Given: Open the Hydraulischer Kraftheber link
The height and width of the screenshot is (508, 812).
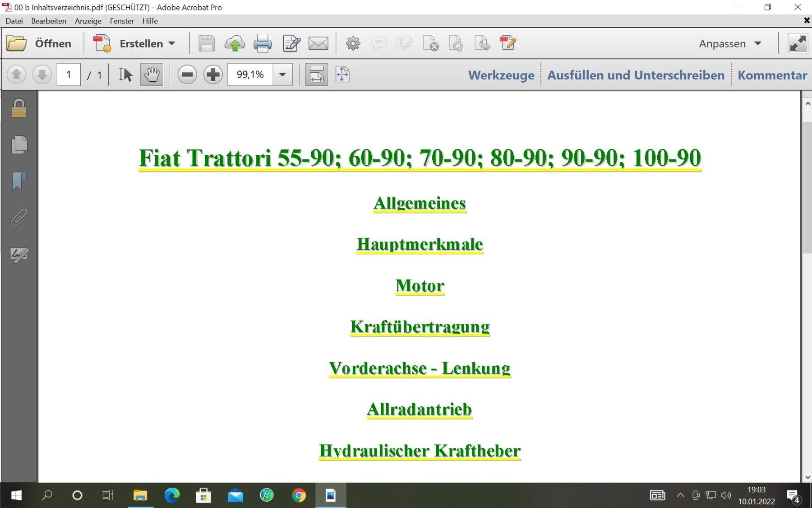Looking at the screenshot, I should pyautogui.click(x=420, y=451).
